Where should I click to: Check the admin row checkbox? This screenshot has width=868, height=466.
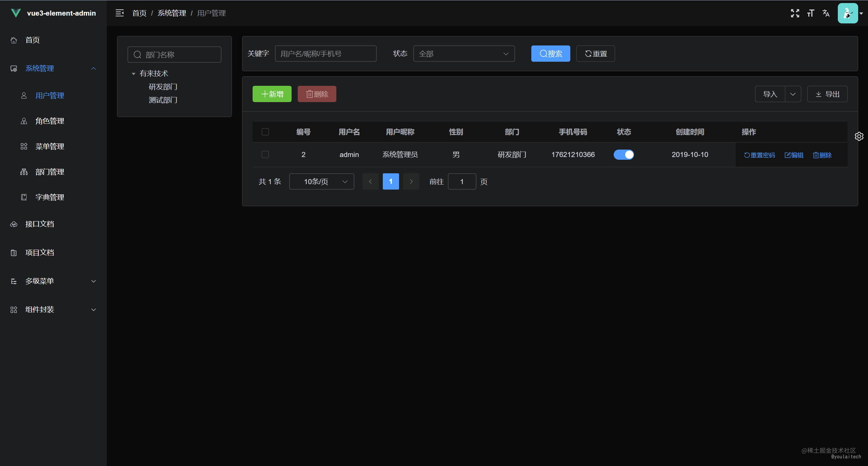265,155
